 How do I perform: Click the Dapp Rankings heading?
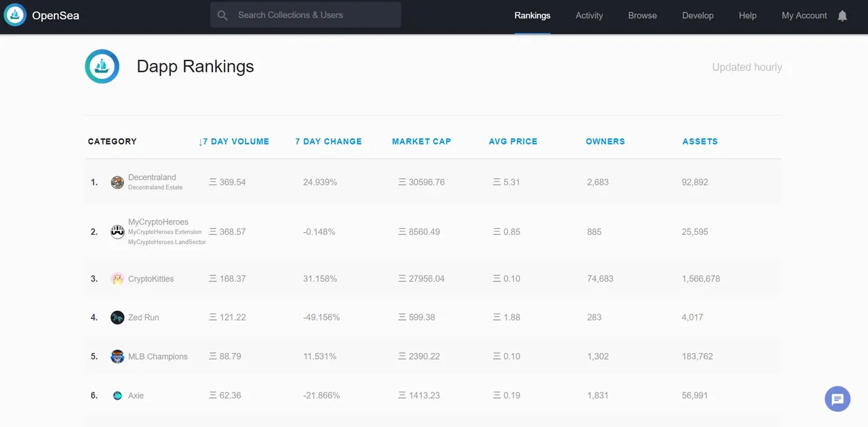(195, 67)
